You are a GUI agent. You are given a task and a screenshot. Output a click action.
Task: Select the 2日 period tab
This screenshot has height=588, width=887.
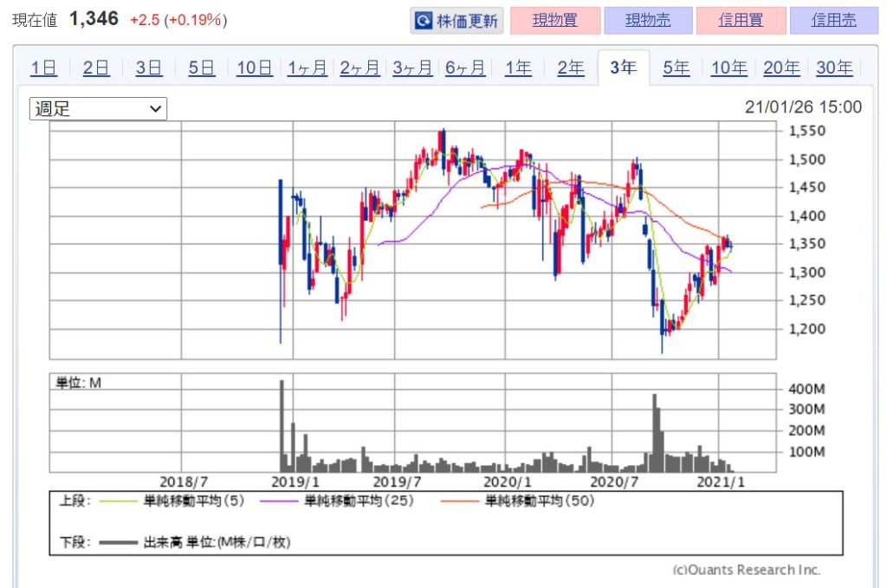[96, 68]
